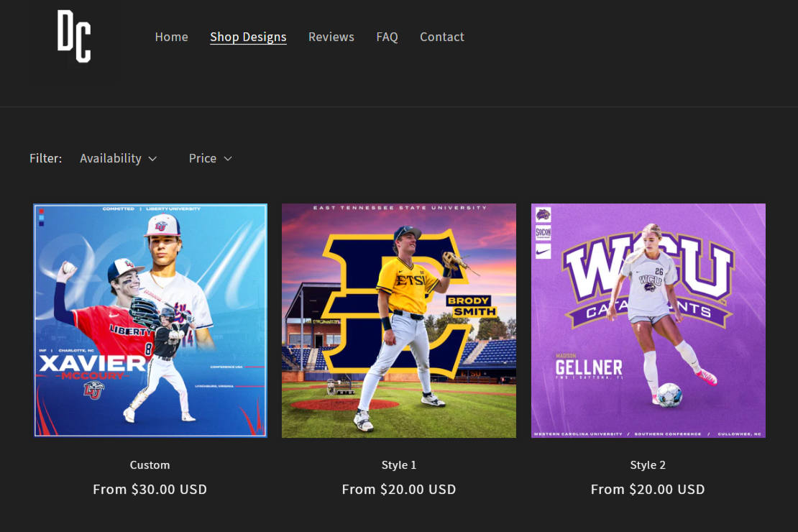798x532 pixels.
Task: Open the Shop Designs menu item
Action: coord(248,37)
